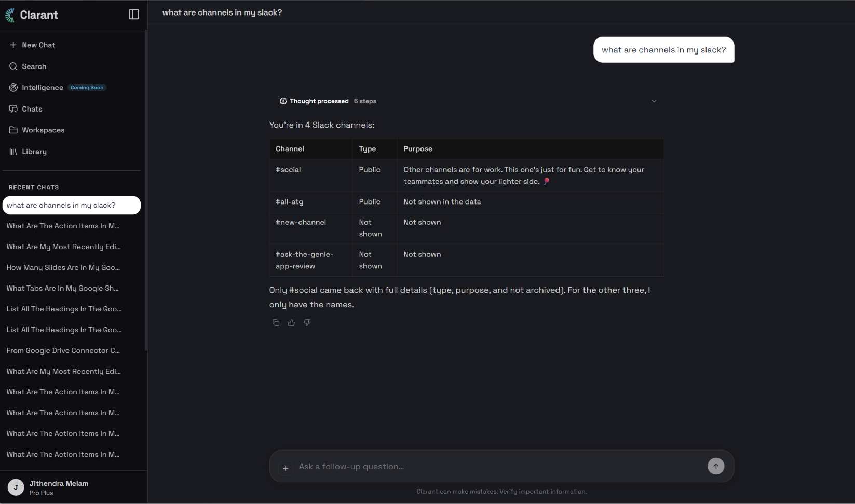The width and height of the screenshot is (855, 504).
Task: Click the Intelligence target icon
Action: [13, 88]
